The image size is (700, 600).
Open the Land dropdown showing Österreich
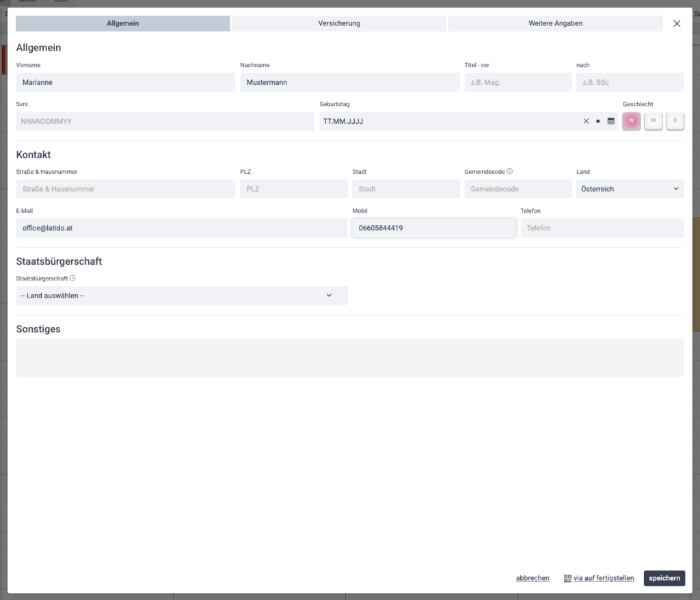[630, 189]
